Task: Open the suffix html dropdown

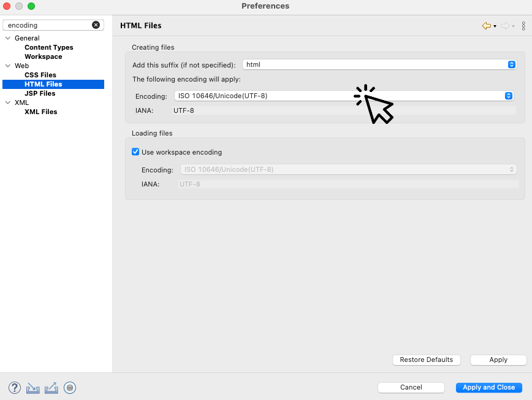Action: (379, 64)
